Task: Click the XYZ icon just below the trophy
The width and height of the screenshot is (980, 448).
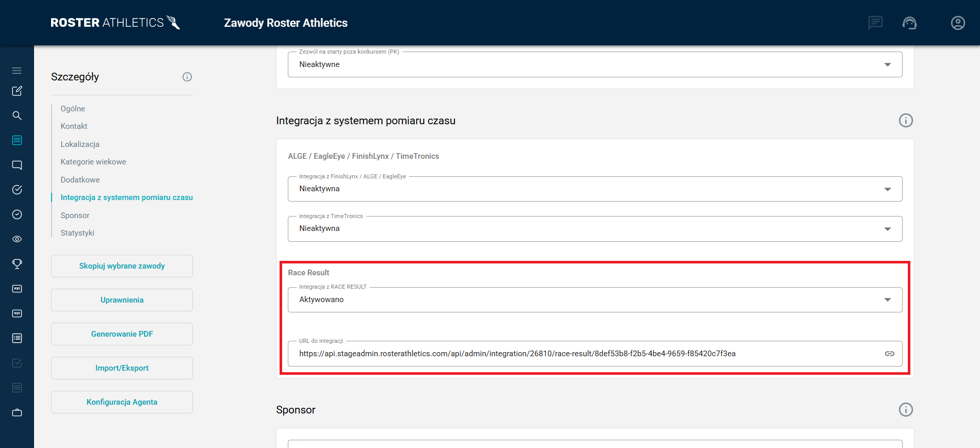Action: tap(17, 289)
